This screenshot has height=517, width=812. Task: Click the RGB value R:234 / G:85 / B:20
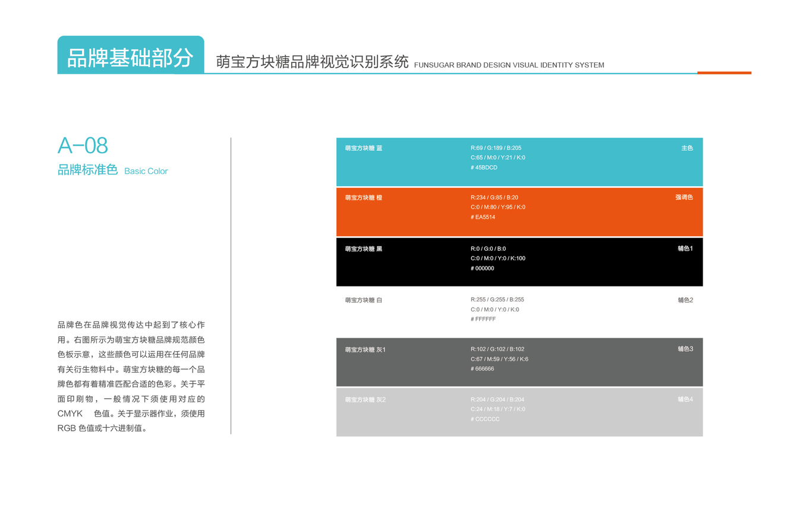point(495,197)
